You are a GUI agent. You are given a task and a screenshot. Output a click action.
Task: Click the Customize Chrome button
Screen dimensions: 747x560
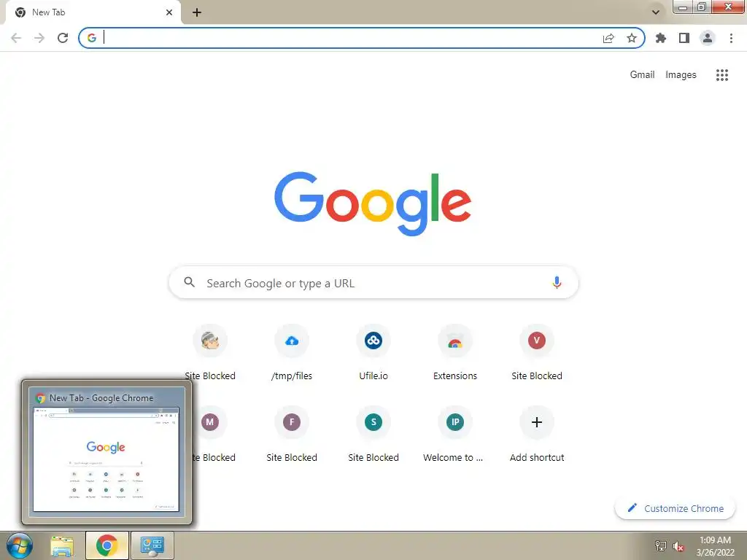click(675, 508)
